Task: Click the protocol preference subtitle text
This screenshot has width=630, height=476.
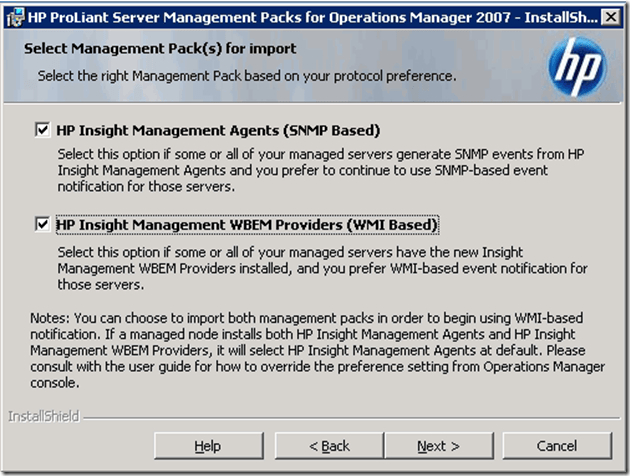Action: [247, 75]
